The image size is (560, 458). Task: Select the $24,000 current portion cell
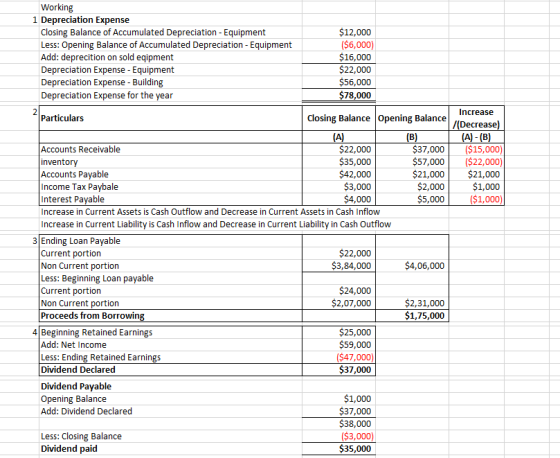[355, 291]
